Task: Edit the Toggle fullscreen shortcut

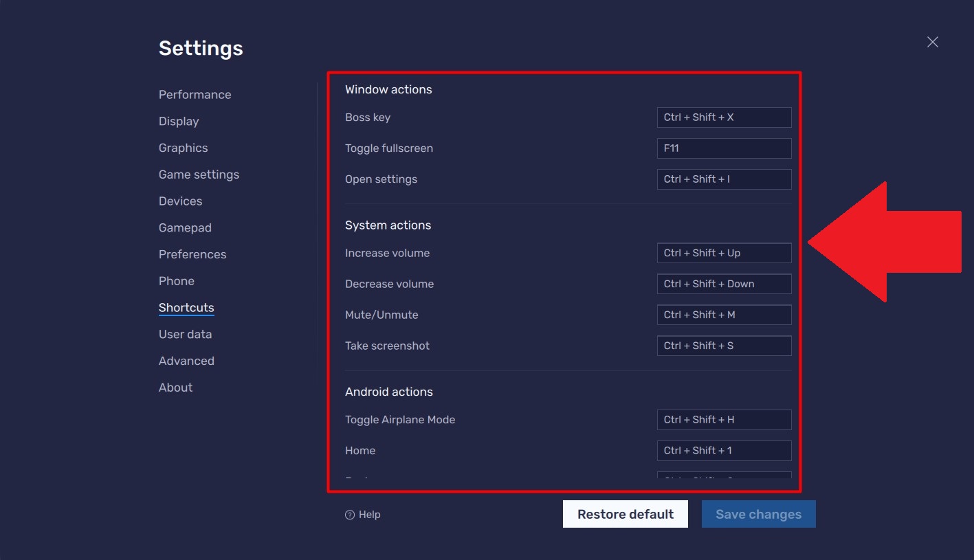Action: click(x=724, y=148)
